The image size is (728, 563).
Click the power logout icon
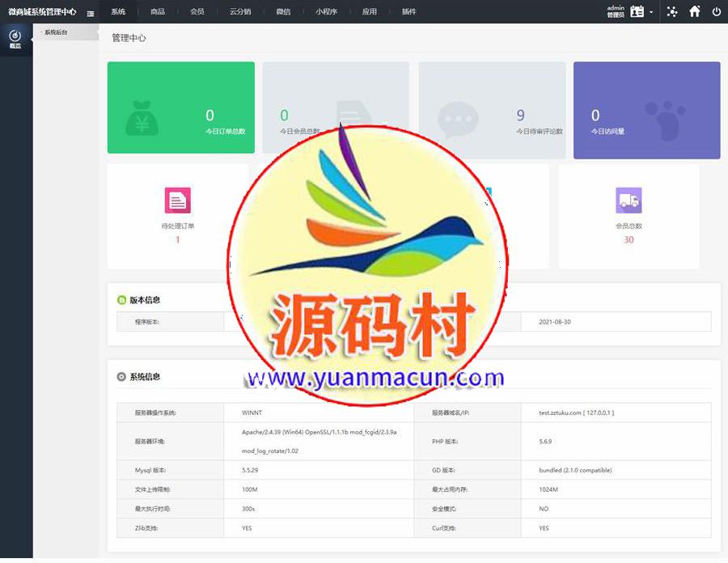[717, 11]
